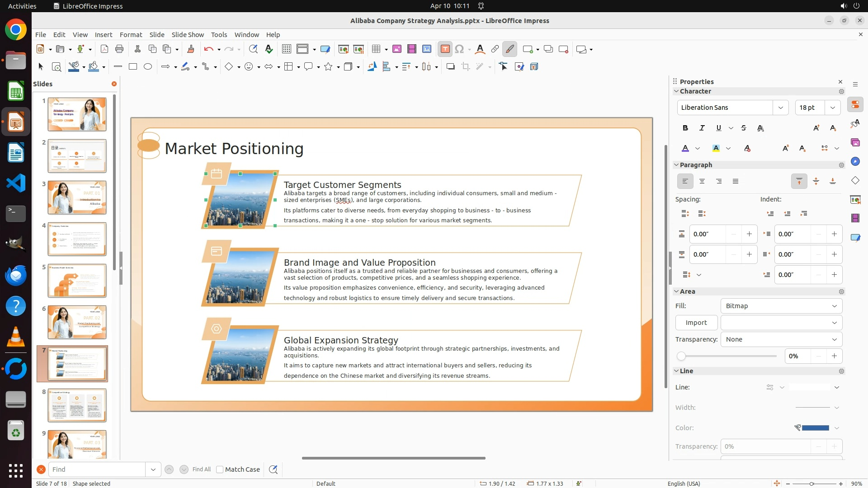Open the Slide Show menu
Viewport: 868px width, 488px height.
pyautogui.click(x=188, y=35)
